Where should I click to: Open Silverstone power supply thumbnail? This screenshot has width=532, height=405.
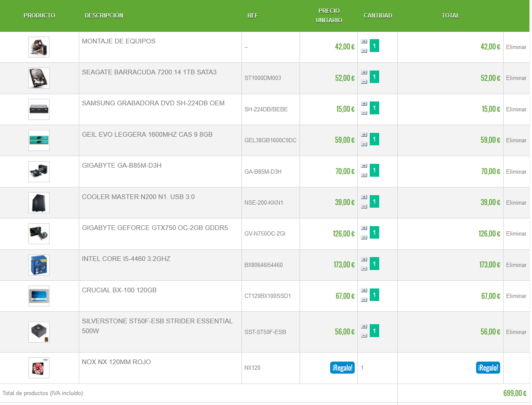(39, 332)
